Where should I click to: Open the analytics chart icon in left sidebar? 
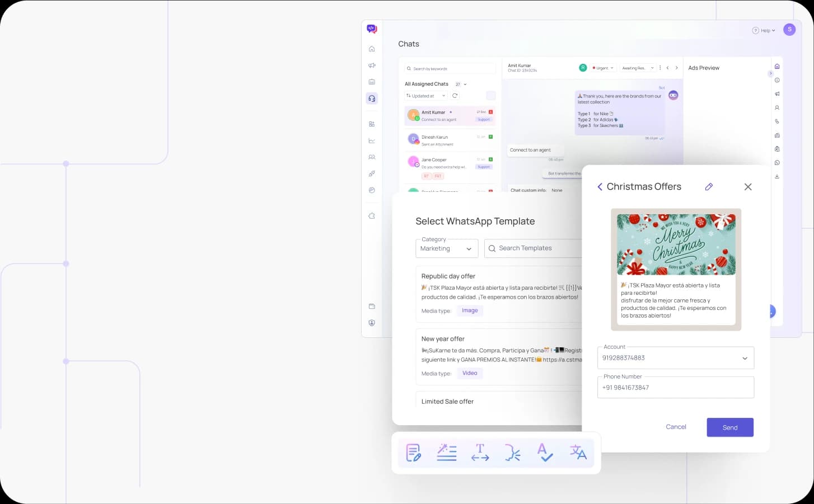[x=372, y=140]
